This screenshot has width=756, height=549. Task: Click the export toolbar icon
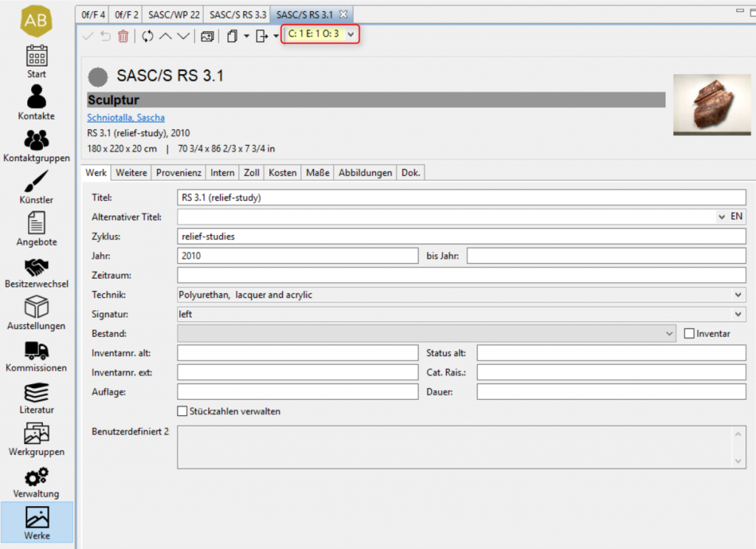[261, 36]
